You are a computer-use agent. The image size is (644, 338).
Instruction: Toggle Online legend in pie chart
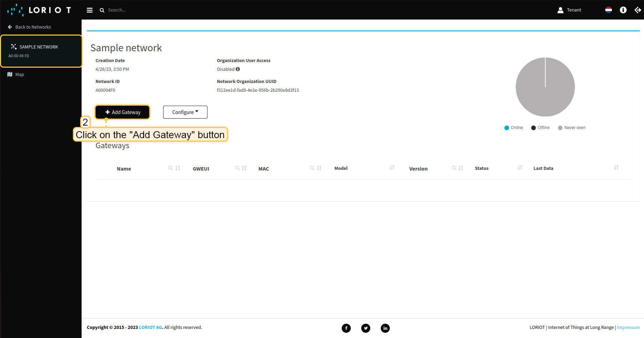tap(514, 128)
